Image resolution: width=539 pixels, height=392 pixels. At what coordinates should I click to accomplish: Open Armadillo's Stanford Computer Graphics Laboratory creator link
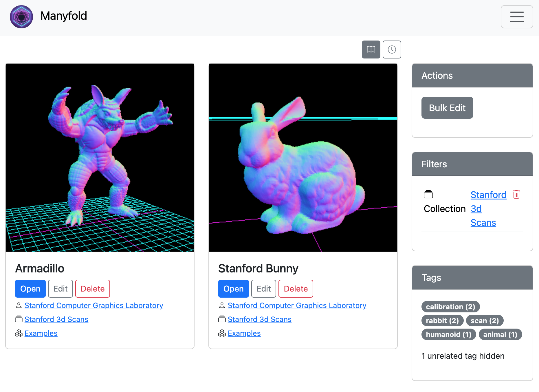click(94, 305)
